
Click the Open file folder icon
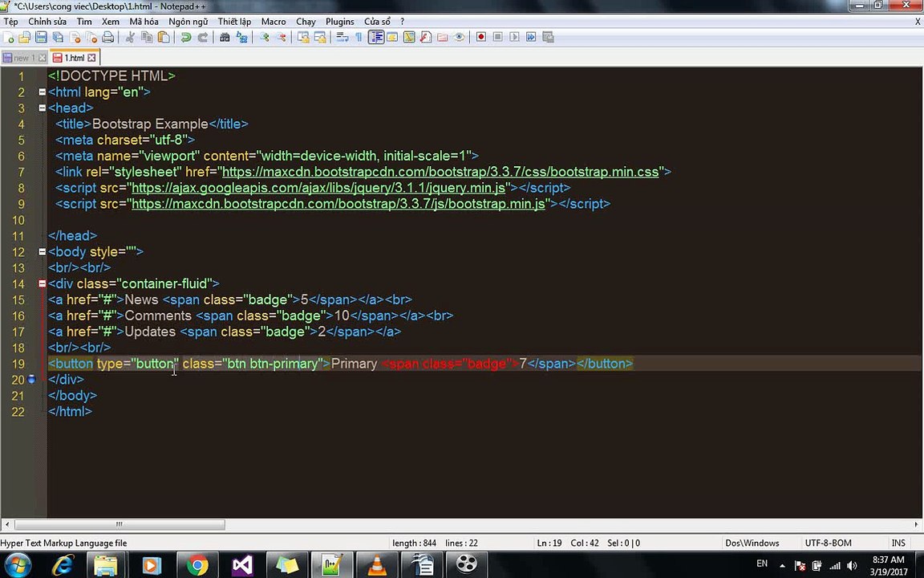(24, 37)
